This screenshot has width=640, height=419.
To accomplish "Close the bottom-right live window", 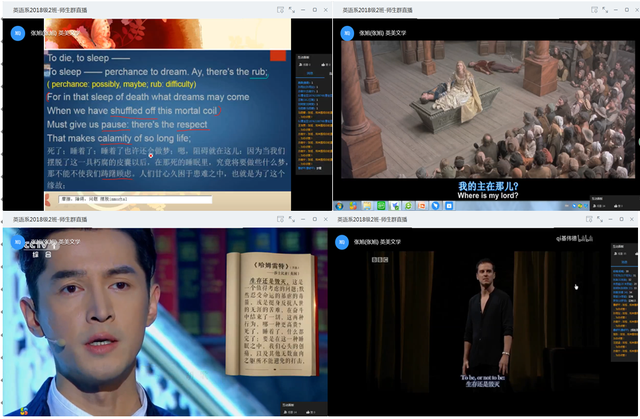I will [x=632, y=219].
